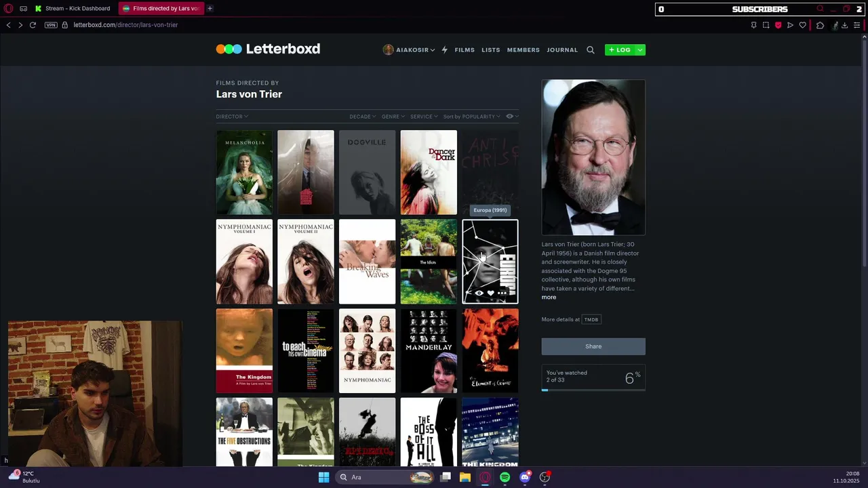Open the AIAKOSIR account dropdown
The image size is (868, 488).
(x=409, y=49)
